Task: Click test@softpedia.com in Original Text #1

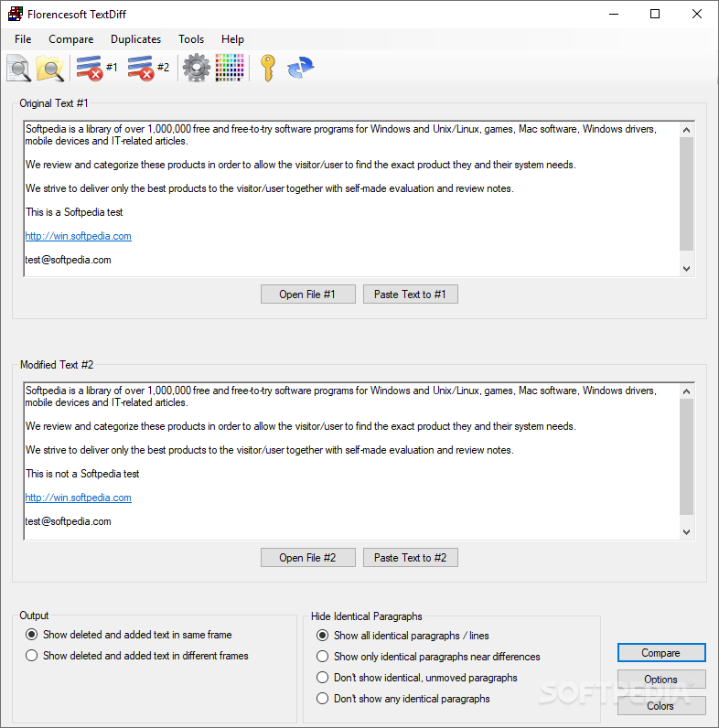Action: point(69,260)
